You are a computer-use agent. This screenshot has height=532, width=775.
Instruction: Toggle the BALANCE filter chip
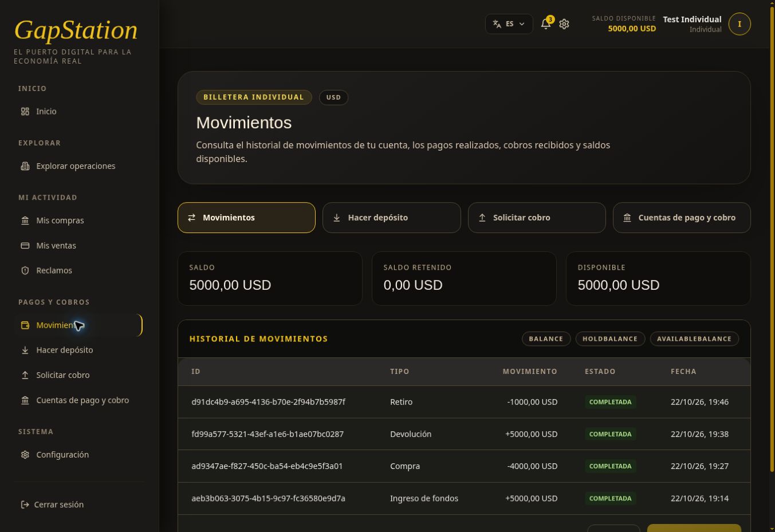coord(546,339)
